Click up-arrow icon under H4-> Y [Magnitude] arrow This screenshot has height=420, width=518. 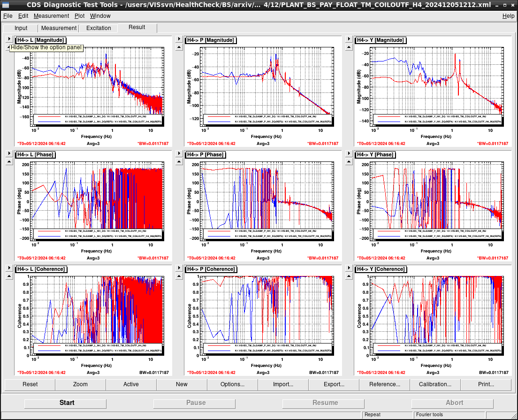349,47
